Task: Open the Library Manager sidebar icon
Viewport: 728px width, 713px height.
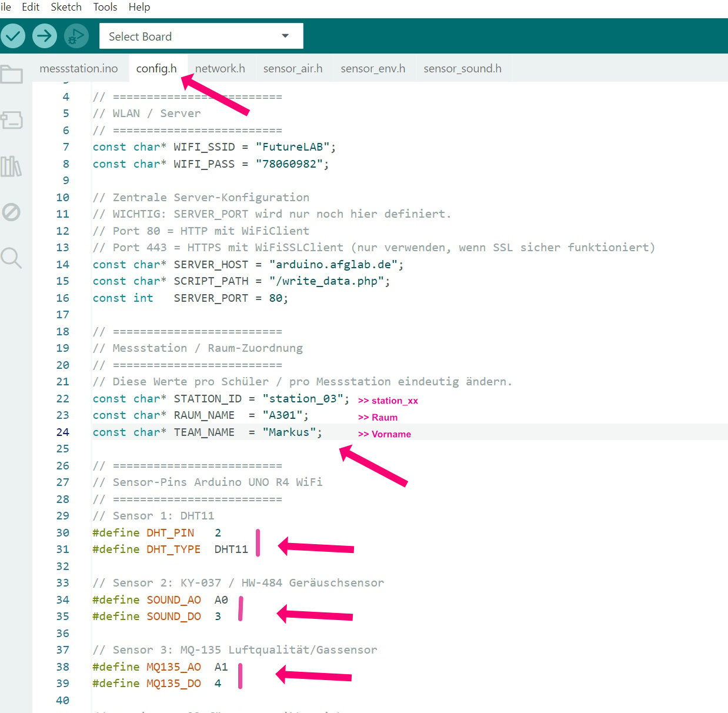Action: tap(11, 166)
